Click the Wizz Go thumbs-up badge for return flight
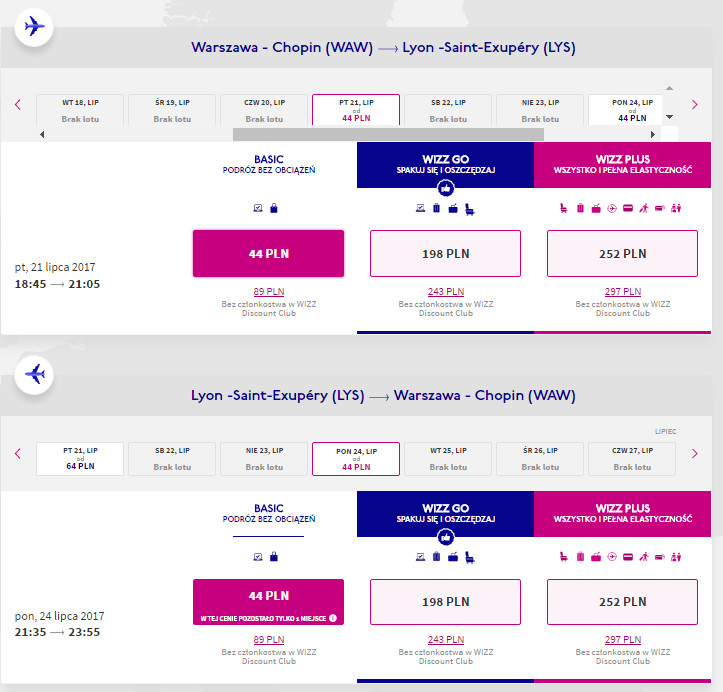The width and height of the screenshot is (723, 692). pyautogui.click(x=445, y=537)
